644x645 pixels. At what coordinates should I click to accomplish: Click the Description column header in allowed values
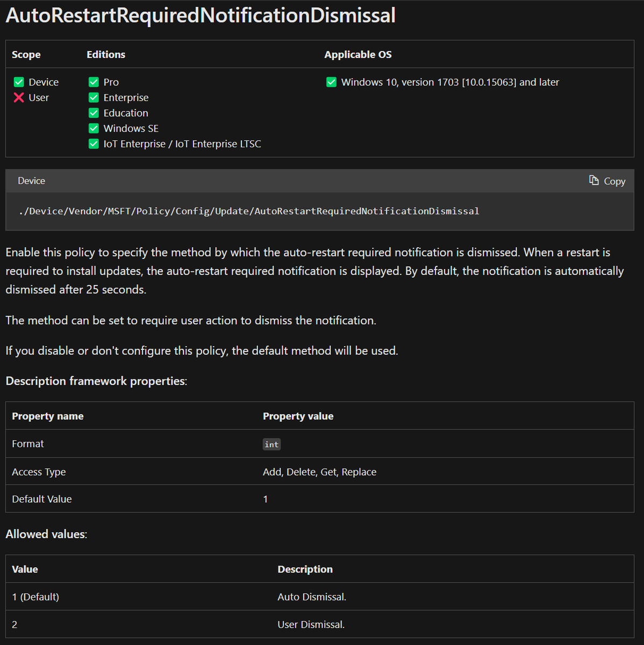point(305,569)
